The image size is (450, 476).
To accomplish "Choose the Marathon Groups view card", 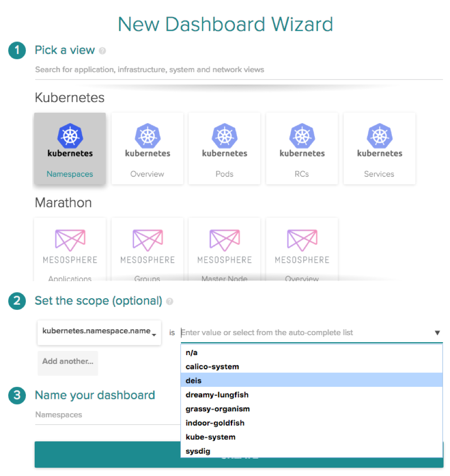I will pos(147,249).
